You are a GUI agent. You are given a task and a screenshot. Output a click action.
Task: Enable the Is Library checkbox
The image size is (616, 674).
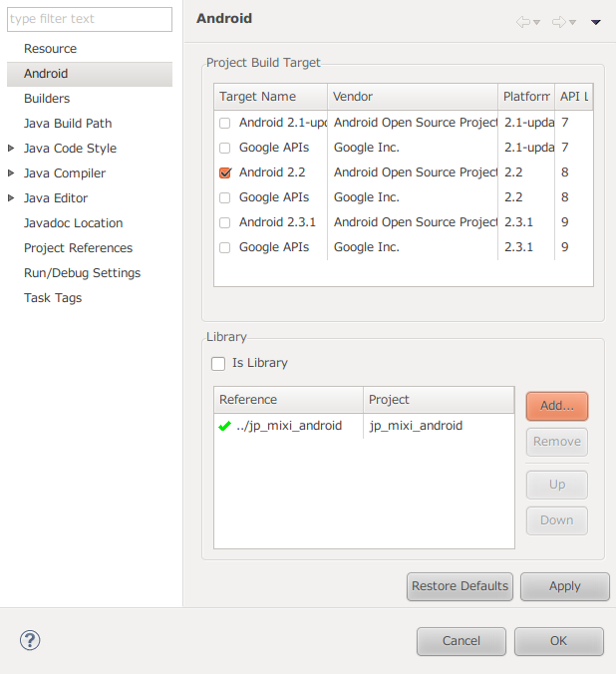[218, 364]
